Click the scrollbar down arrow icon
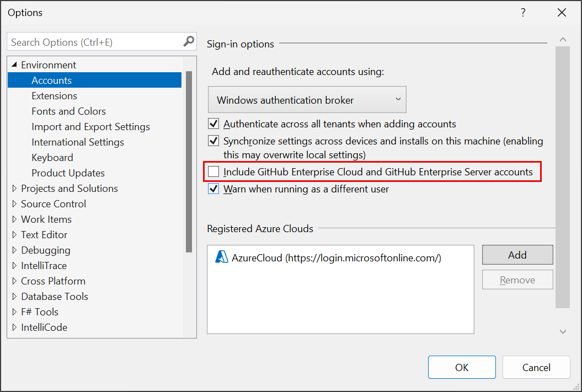This screenshot has width=582, height=392. pyautogui.click(x=563, y=331)
